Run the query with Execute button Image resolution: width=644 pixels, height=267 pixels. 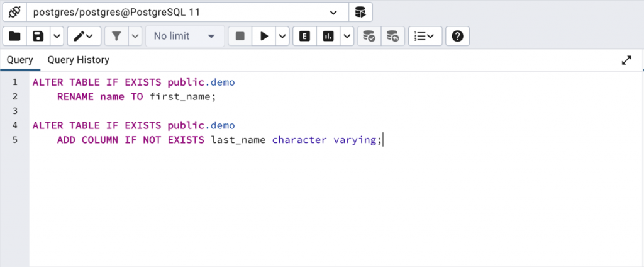(264, 37)
